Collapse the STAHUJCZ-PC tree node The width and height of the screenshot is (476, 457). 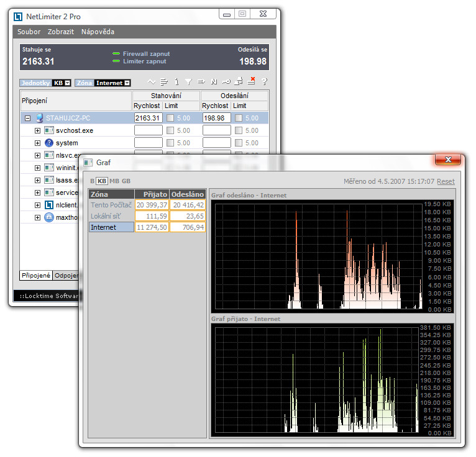27,118
